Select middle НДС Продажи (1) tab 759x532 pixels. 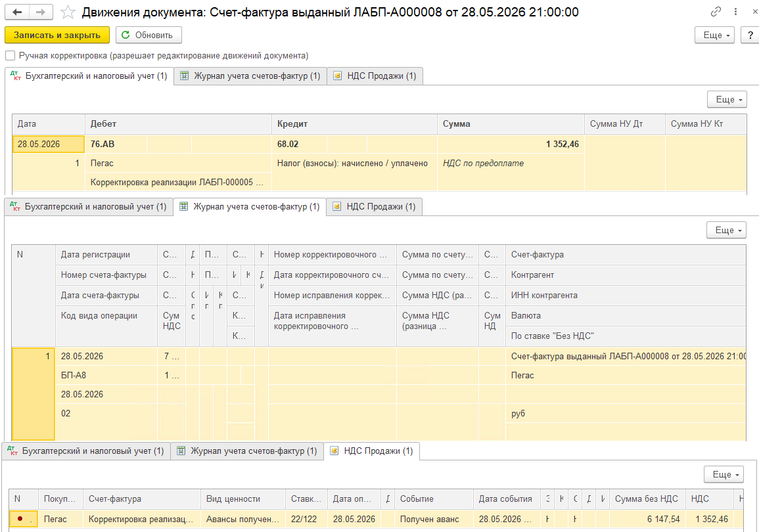click(375, 206)
